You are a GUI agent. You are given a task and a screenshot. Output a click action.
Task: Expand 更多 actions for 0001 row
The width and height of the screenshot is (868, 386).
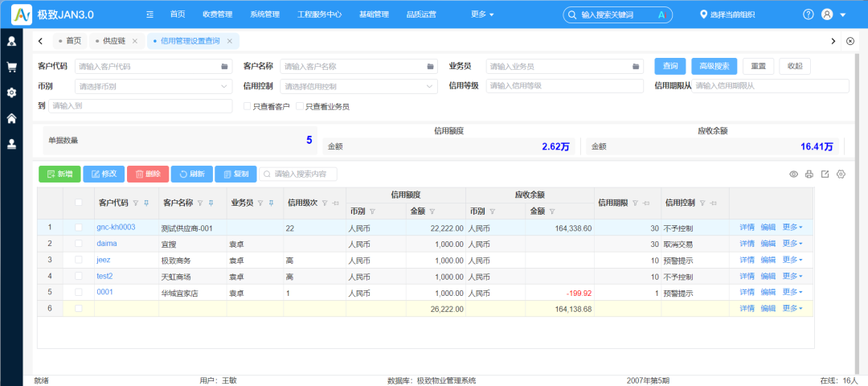(792, 292)
